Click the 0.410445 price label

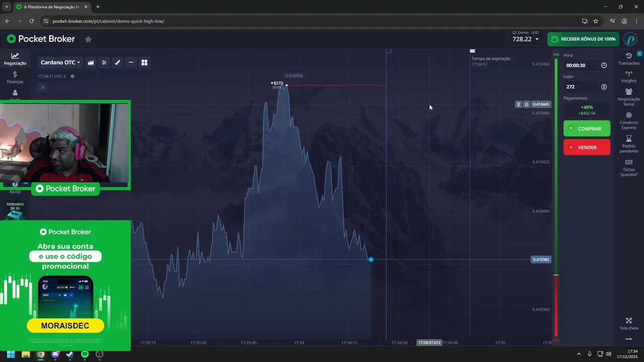pos(541,105)
